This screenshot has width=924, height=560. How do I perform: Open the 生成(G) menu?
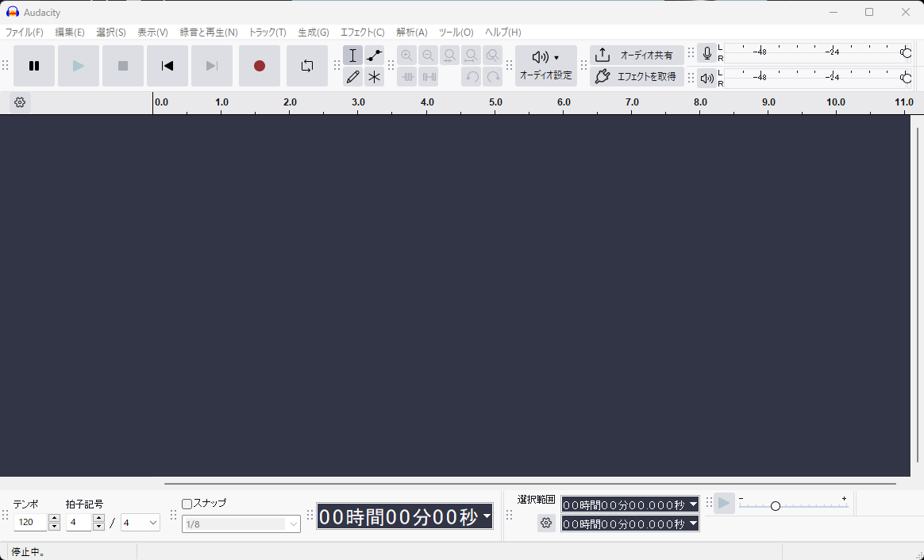[314, 33]
